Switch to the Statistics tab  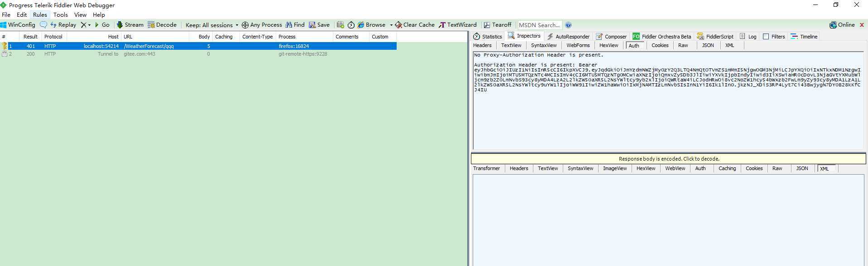[488, 37]
